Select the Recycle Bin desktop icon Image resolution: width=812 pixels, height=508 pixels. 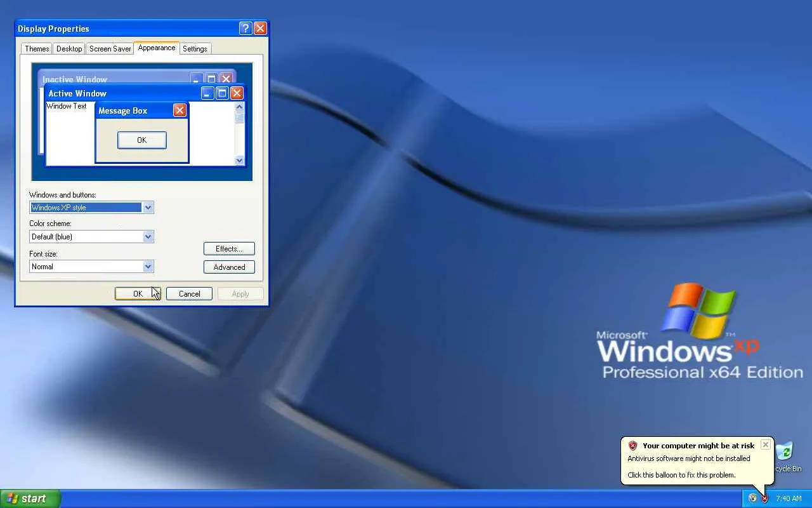pyautogui.click(x=787, y=457)
